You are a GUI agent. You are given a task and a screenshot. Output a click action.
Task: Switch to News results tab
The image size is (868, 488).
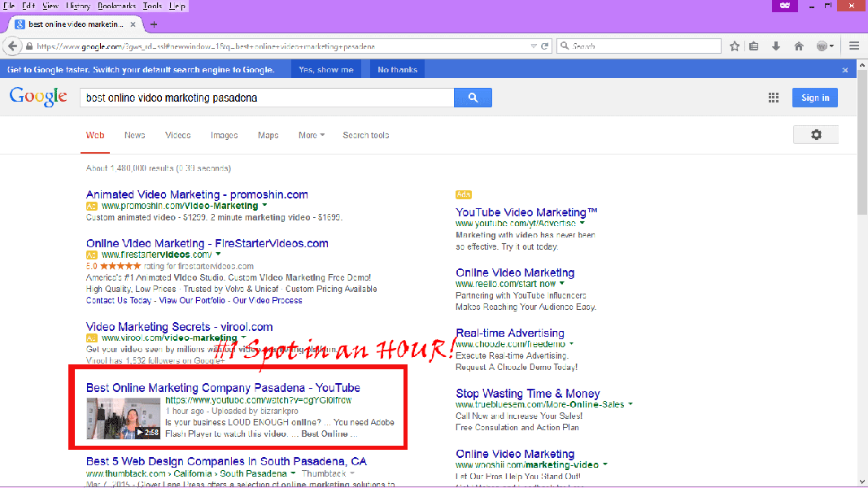(x=134, y=135)
